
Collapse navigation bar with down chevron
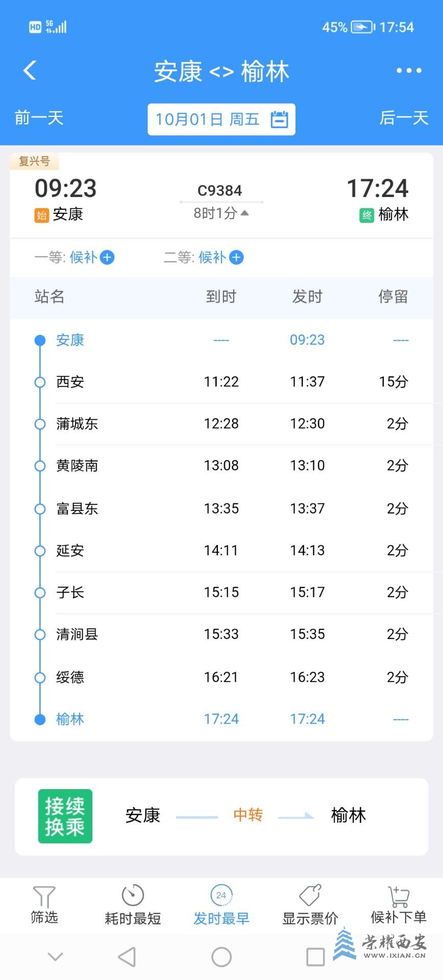pos(55,957)
